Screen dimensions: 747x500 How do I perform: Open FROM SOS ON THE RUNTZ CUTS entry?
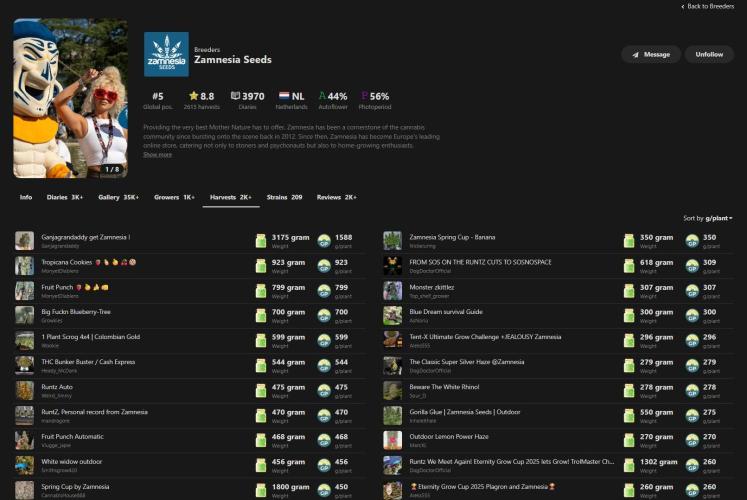click(x=480, y=262)
